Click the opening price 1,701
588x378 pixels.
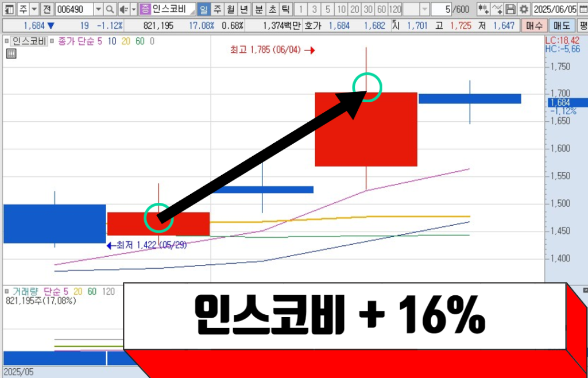point(416,26)
